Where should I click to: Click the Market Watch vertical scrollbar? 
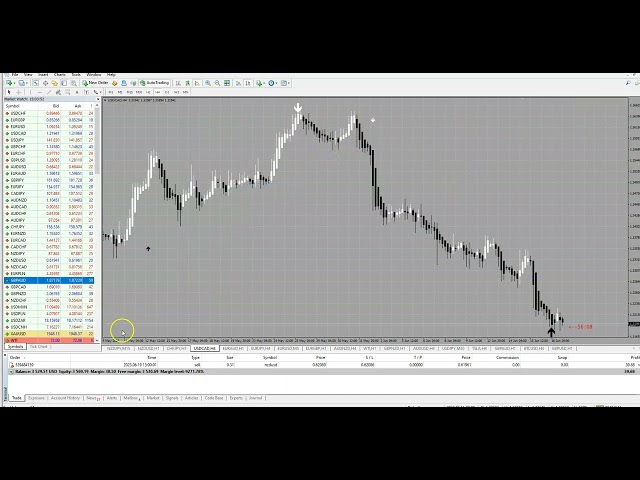point(97,200)
